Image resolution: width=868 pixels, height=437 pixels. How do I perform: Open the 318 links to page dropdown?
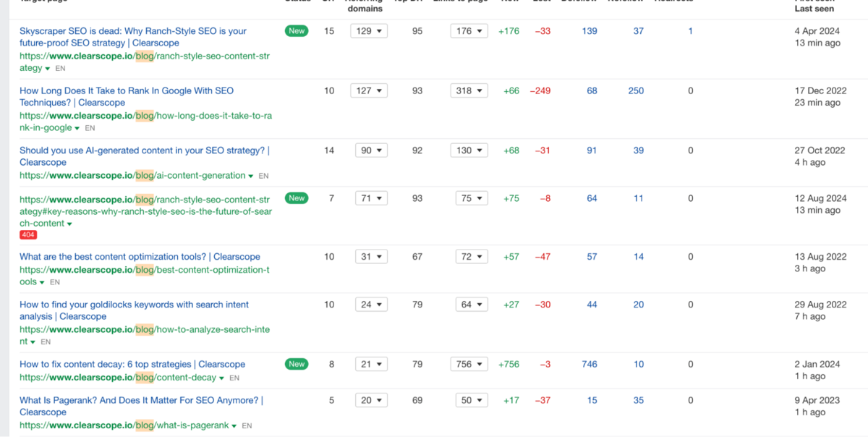[469, 90]
